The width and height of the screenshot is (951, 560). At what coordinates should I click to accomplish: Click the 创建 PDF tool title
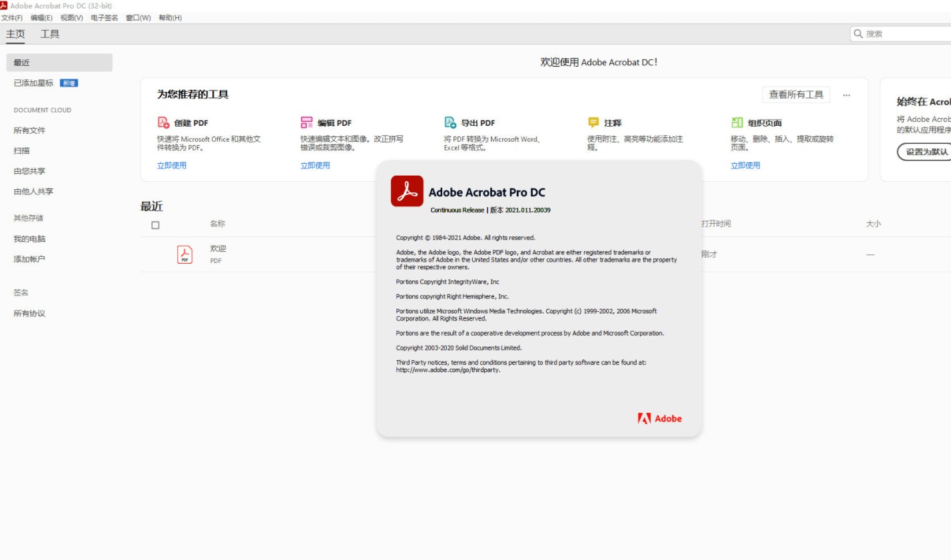click(x=191, y=123)
